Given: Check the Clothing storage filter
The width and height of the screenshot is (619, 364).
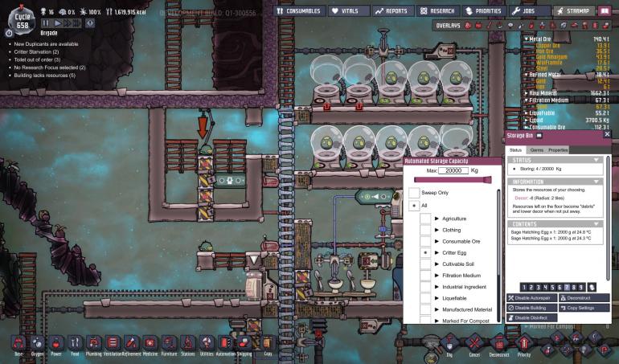Looking at the screenshot, I should [425, 230].
